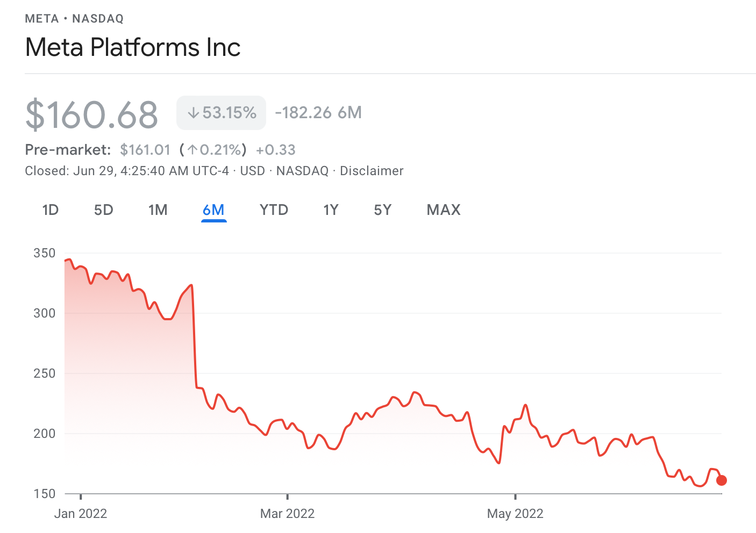Image resolution: width=756 pixels, height=533 pixels.
Task: Click the red endpoint dot on chart
Action: click(722, 480)
